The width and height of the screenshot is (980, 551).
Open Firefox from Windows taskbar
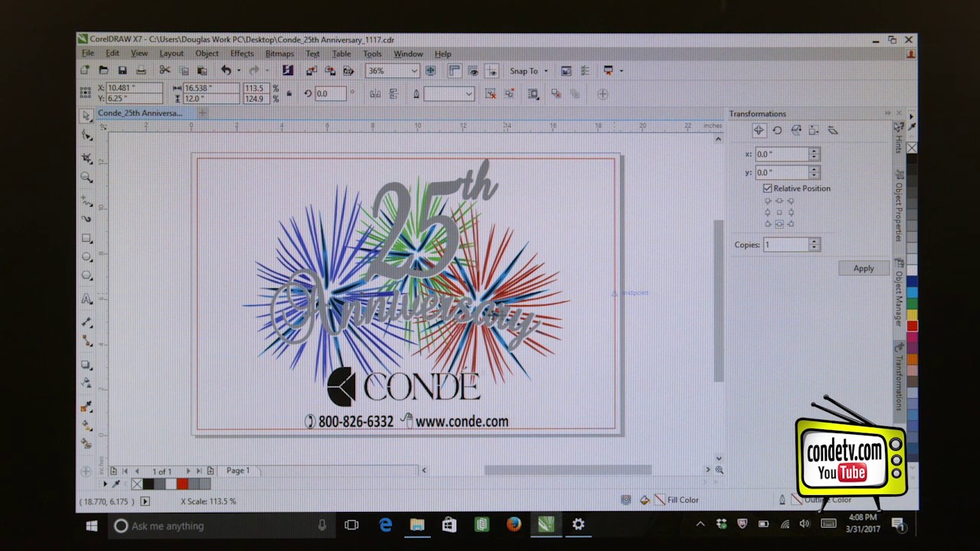[514, 525]
